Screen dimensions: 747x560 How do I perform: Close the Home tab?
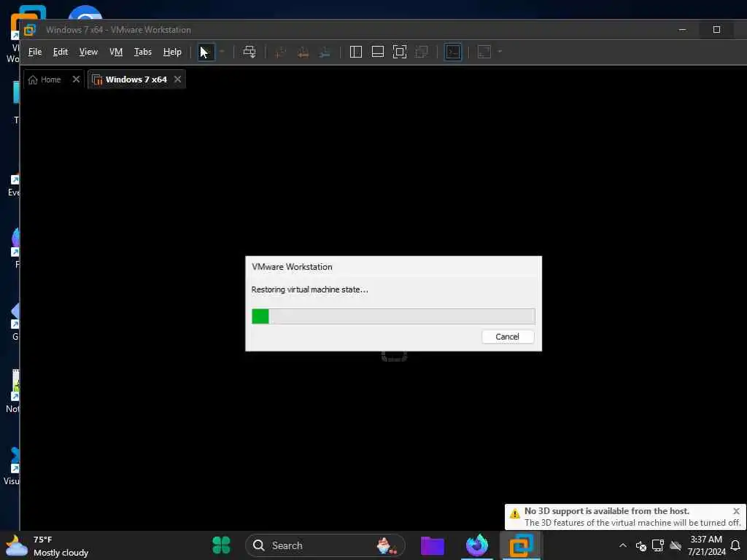point(76,79)
